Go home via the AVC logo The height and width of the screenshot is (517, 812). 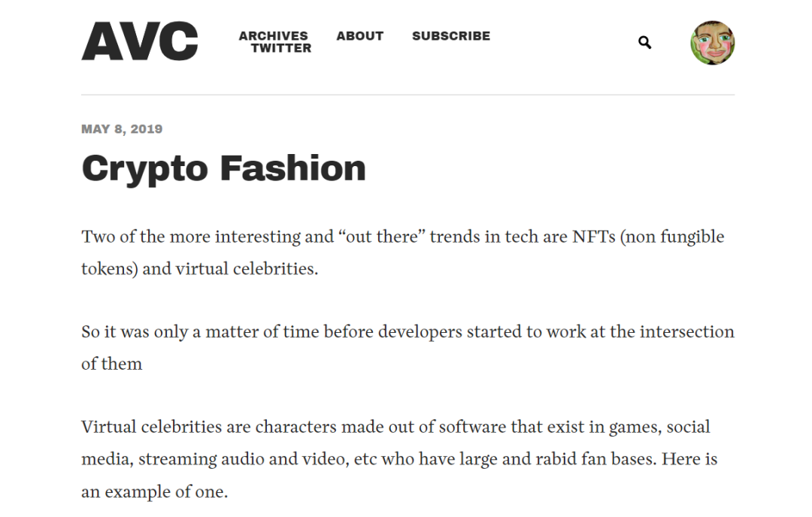tap(140, 41)
